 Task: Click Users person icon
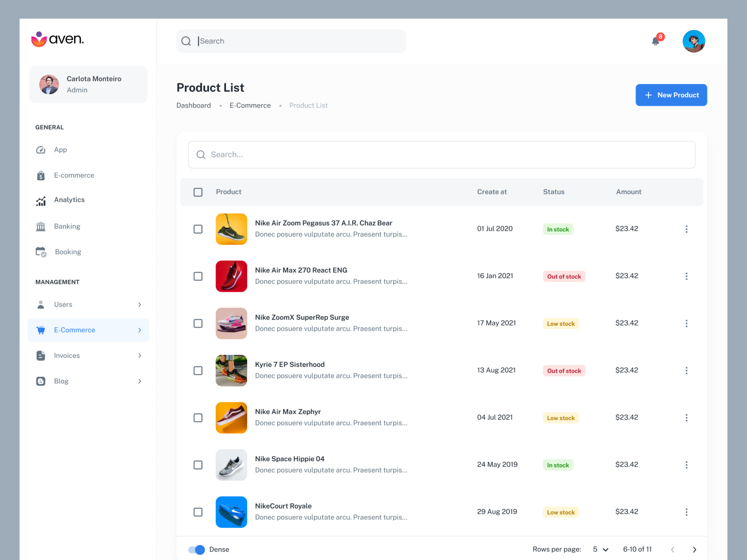point(41,305)
